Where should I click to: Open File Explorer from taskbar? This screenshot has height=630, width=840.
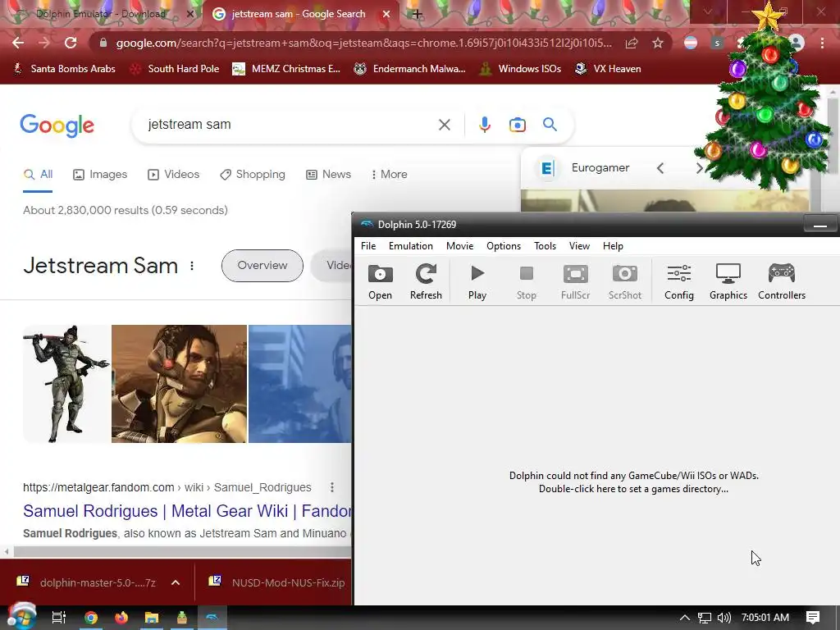click(x=152, y=618)
